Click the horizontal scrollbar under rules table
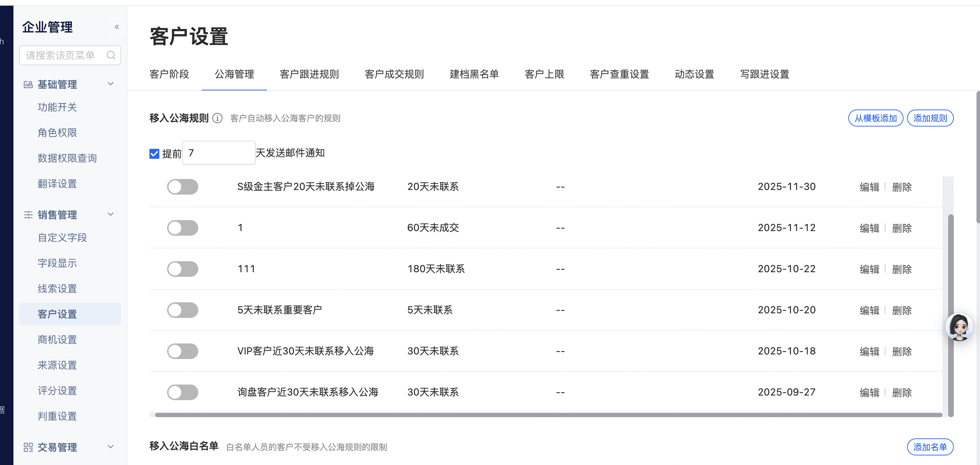980x465 pixels. pos(548,415)
